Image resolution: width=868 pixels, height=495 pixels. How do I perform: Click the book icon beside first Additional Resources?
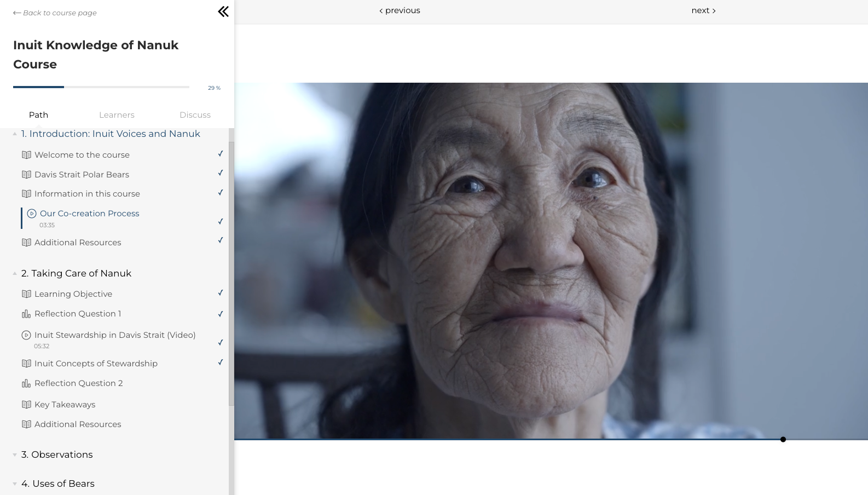click(x=26, y=243)
